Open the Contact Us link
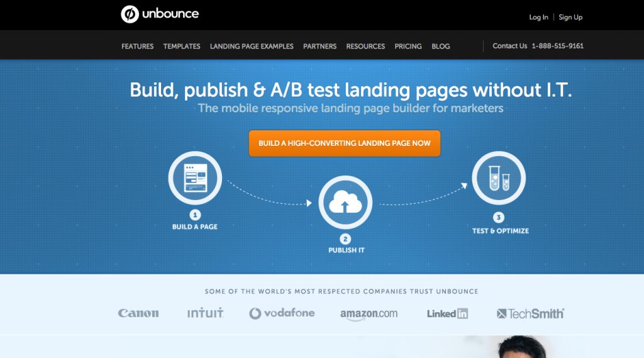This screenshot has width=644, height=358. click(x=509, y=46)
